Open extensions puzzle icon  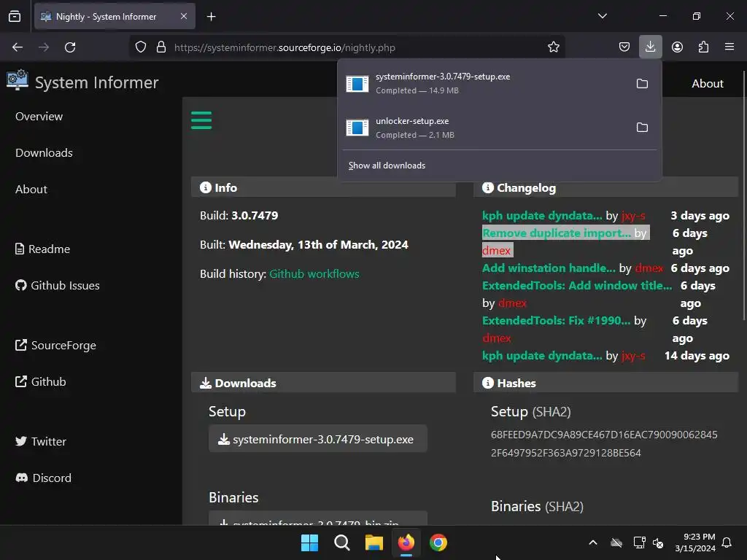pos(703,47)
